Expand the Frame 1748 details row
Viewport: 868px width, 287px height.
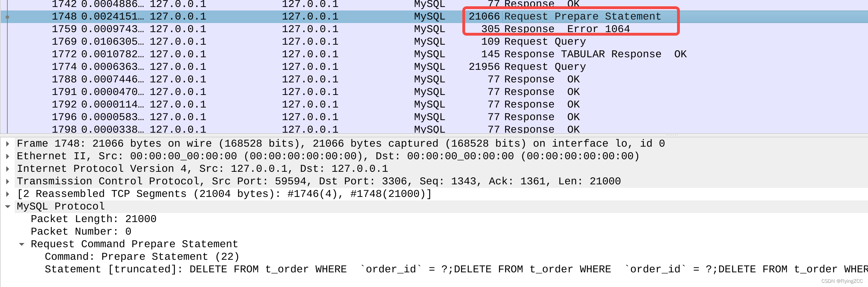(x=8, y=143)
